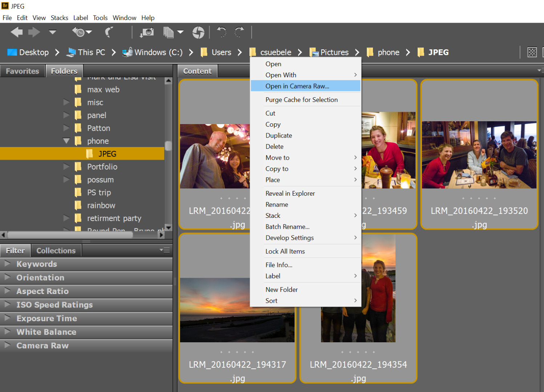Choose Open in Camera Raw... from context menu
The height and width of the screenshot is (392, 544).
click(x=305, y=86)
